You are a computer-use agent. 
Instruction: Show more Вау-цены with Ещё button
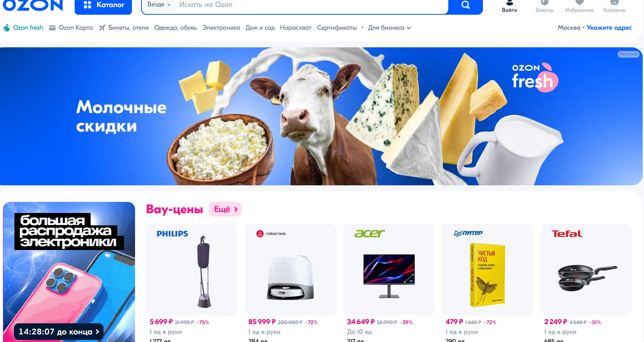tap(225, 209)
